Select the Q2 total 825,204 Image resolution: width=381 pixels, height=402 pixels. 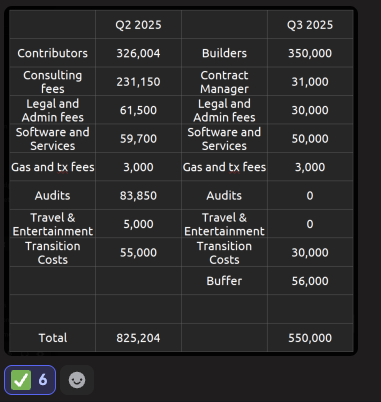tap(138, 338)
